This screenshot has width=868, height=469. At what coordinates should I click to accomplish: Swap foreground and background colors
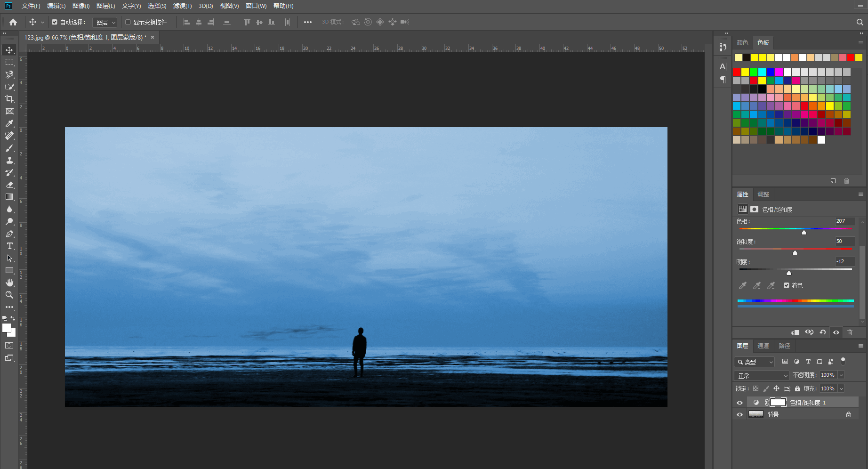click(x=13, y=318)
